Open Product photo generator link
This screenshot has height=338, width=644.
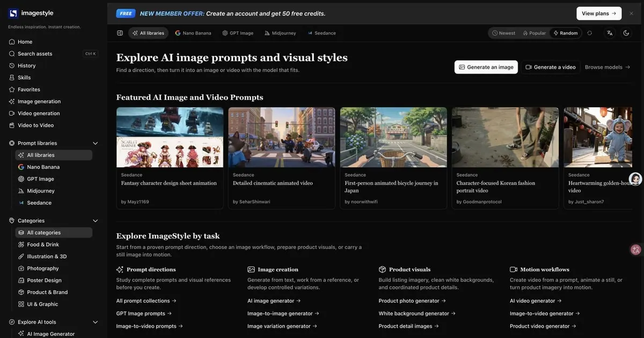pyautogui.click(x=412, y=301)
